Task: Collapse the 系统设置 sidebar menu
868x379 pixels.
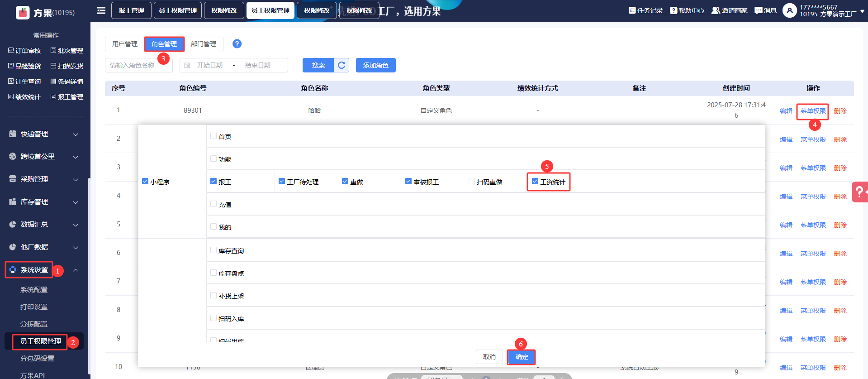Action: [x=76, y=270]
